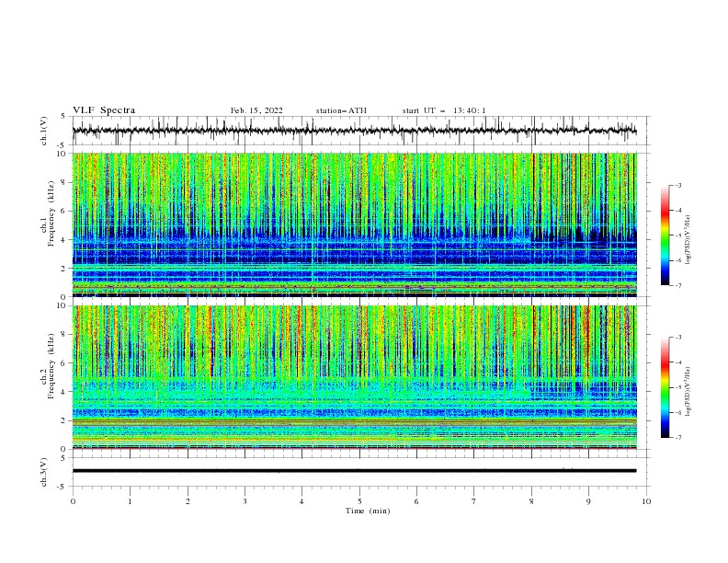
Task: Click time axis tick label '7'
Action: (474, 501)
